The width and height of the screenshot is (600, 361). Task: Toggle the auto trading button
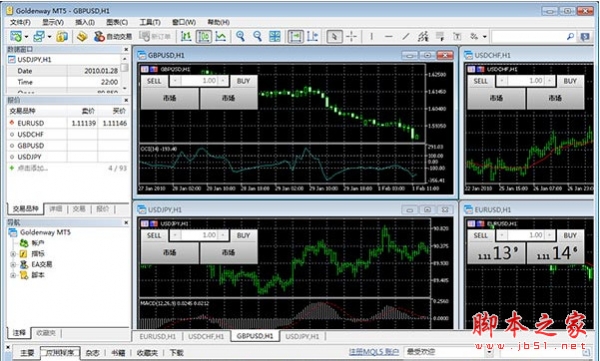pos(113,37)
